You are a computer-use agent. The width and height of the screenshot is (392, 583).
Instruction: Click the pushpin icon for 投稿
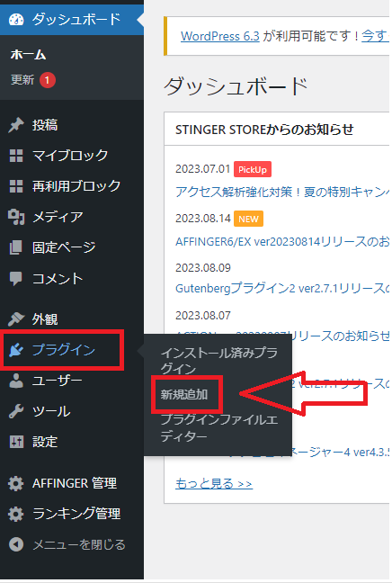pos(16,125)
